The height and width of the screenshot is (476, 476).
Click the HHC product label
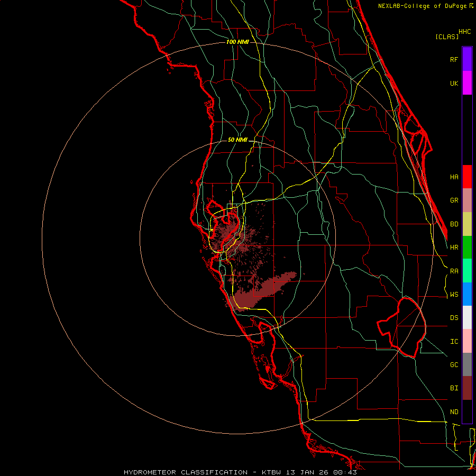pyautogui.click(x=464, y=32)
